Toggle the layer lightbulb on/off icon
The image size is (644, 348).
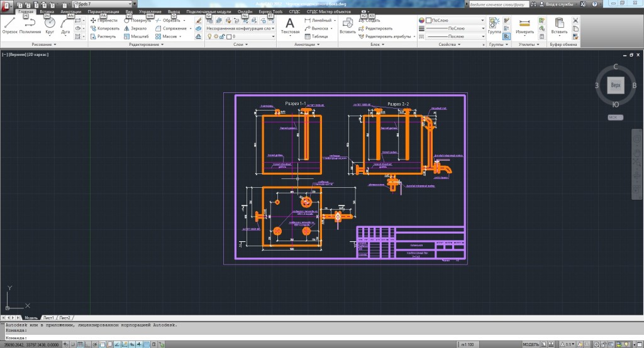[209, 36]
